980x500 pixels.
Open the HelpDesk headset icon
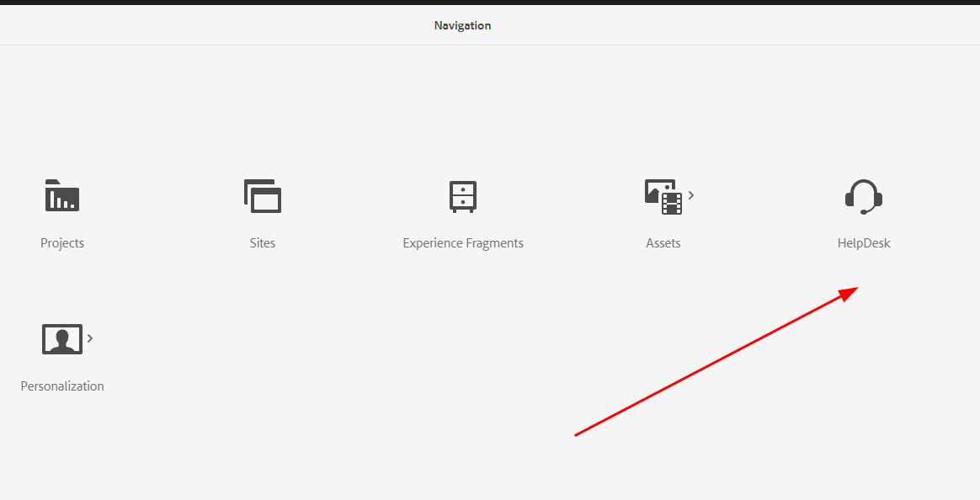tap(863, 196)
